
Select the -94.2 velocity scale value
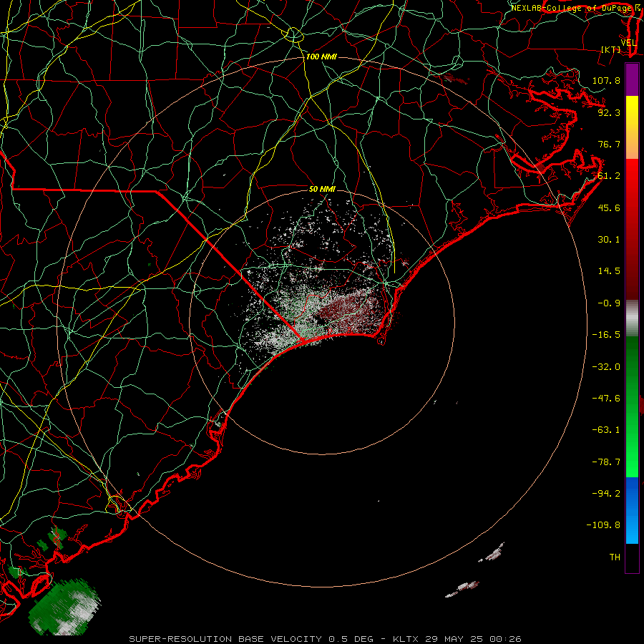(606, 493)
